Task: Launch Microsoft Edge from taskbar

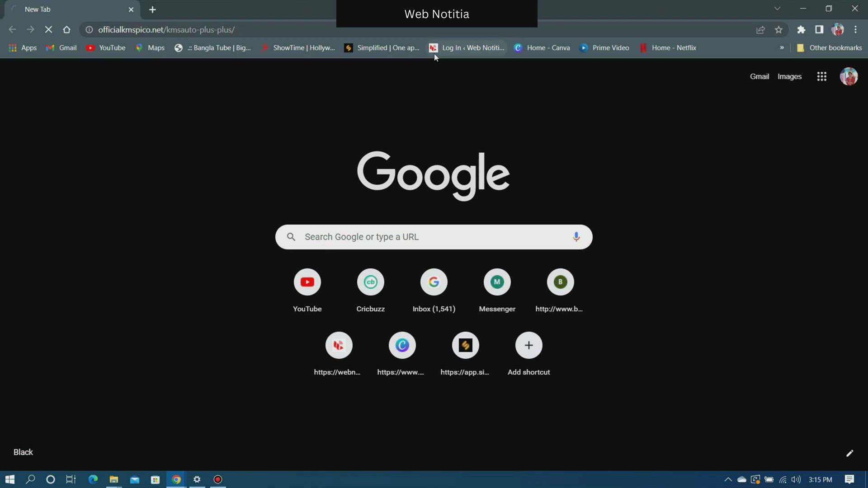Action: tap(93, 479)
